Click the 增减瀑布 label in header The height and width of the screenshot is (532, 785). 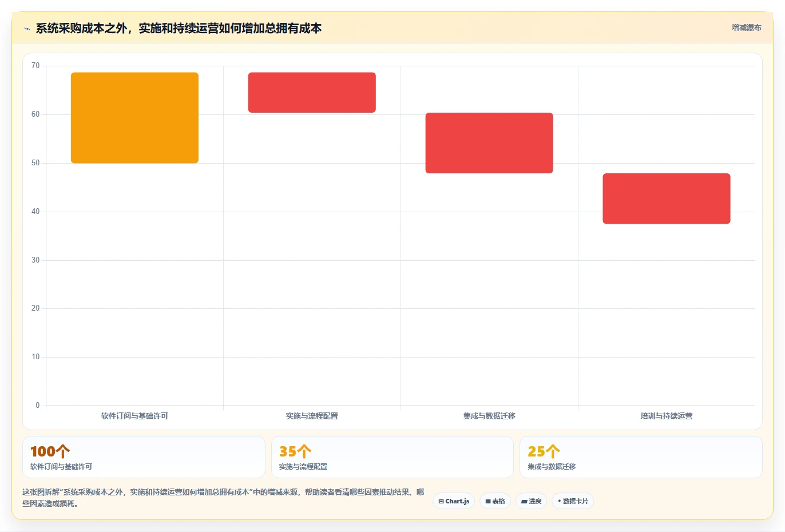pyautogui.click(x=746, y=27)
